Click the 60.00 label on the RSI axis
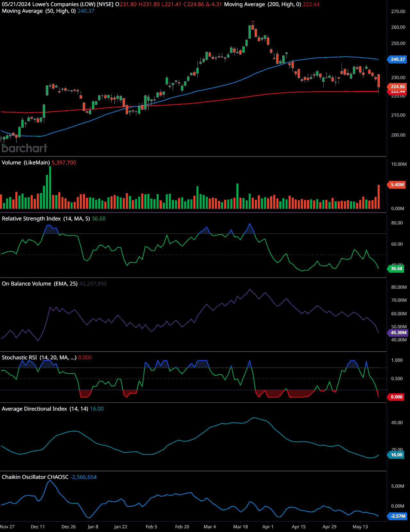 397,244
